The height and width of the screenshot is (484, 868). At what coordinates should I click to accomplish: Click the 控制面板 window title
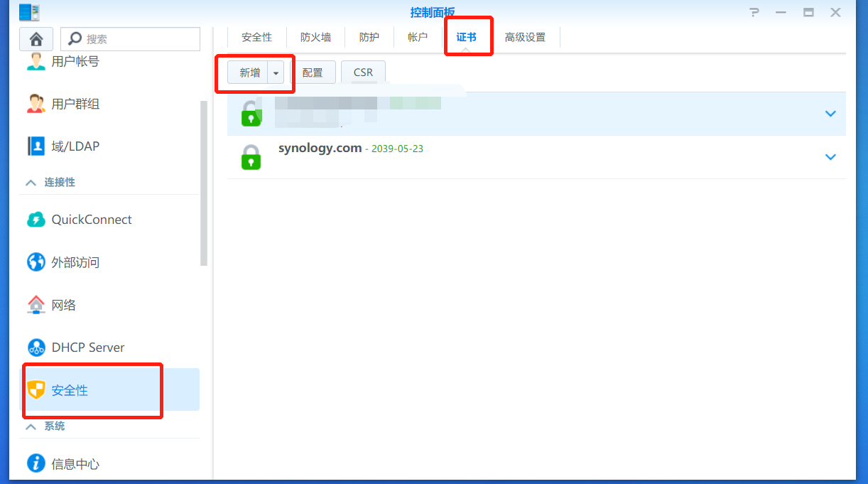(433, 12)
